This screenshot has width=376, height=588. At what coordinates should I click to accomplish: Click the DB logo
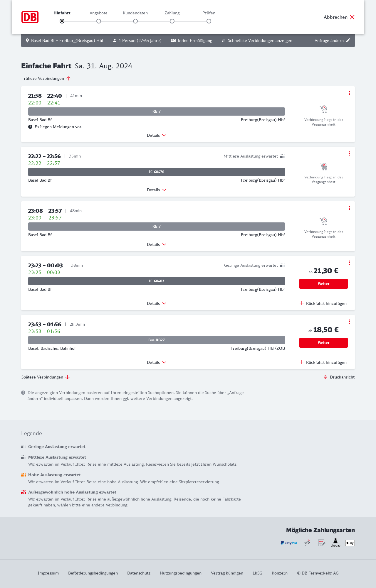tap(30, 17)
